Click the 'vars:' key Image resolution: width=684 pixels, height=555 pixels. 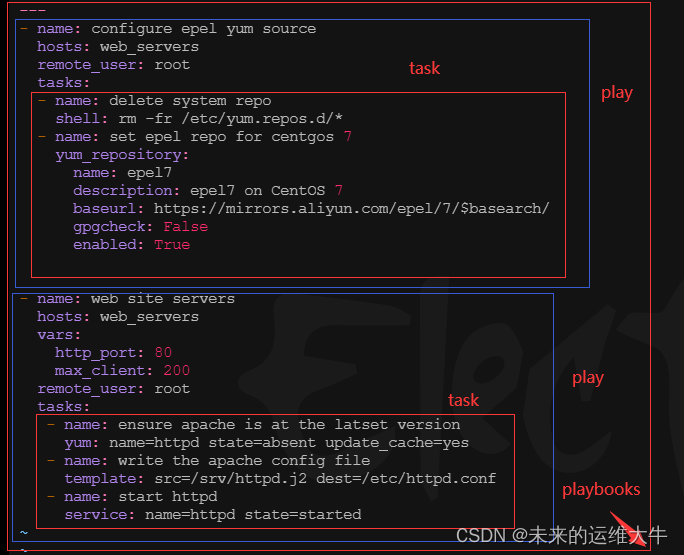pyautogui.click(x=59, y=335)
